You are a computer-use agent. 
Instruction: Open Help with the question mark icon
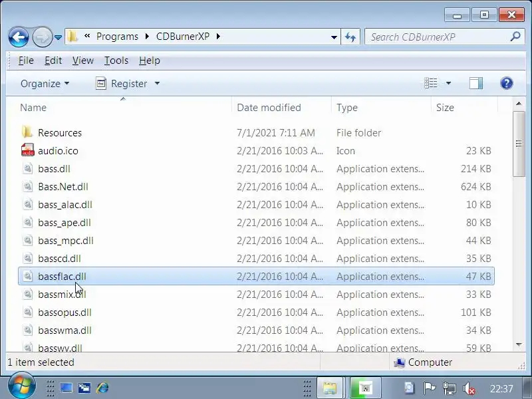pos(507,83)
